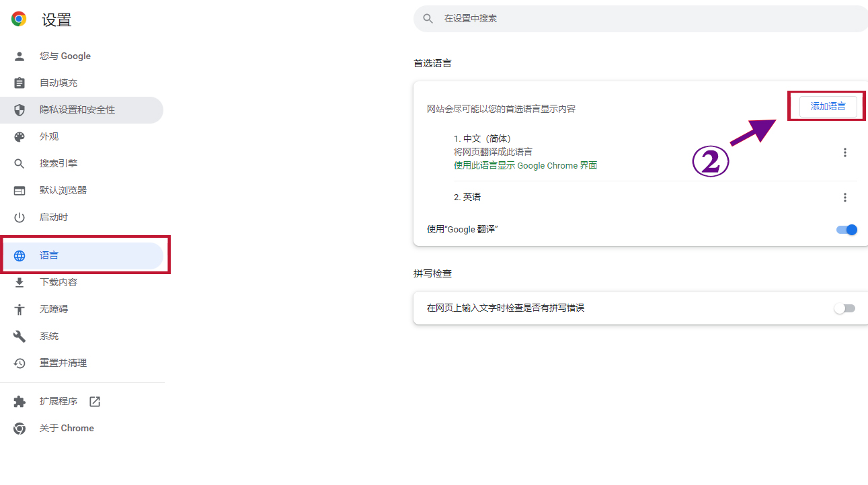Select 重置并清理 in the sidebar
Viewport: 868px width, 485px height.
click(19, 363)
